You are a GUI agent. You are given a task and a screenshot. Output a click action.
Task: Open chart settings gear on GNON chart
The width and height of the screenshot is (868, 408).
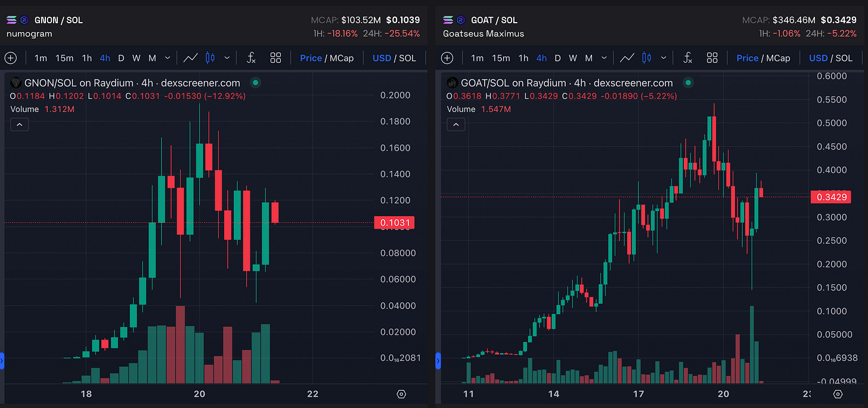401,394
